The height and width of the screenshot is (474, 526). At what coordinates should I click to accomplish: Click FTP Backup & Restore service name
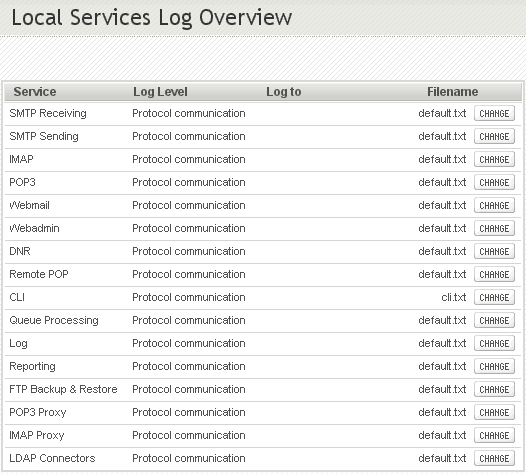[x=63, y=389]
